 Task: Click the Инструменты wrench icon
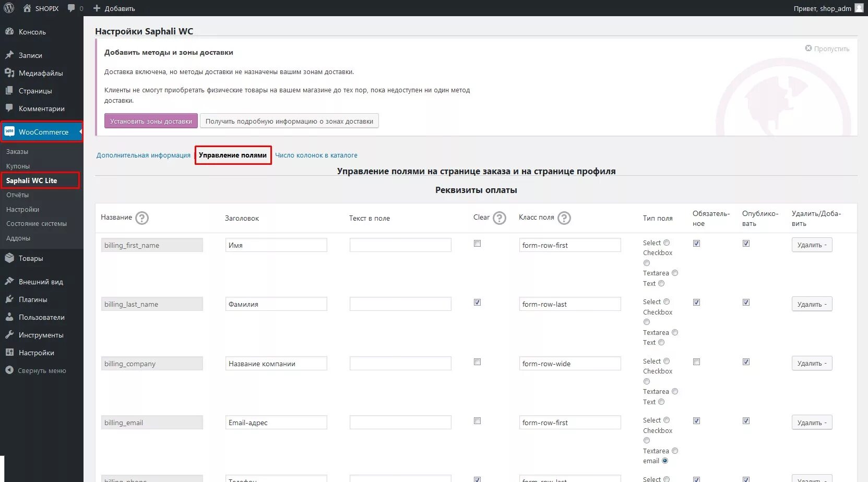tap(9, 334)
